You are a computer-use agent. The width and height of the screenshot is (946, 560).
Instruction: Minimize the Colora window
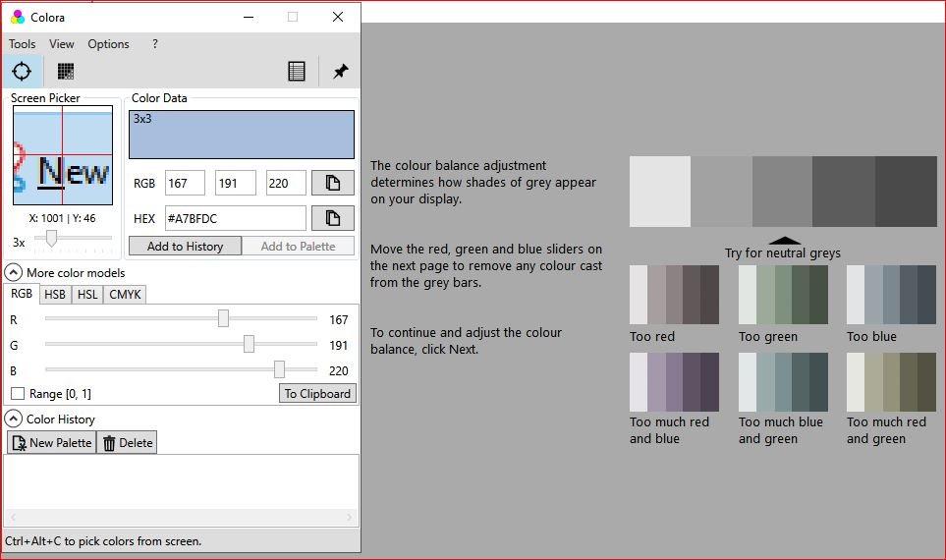tap(248, 17)
